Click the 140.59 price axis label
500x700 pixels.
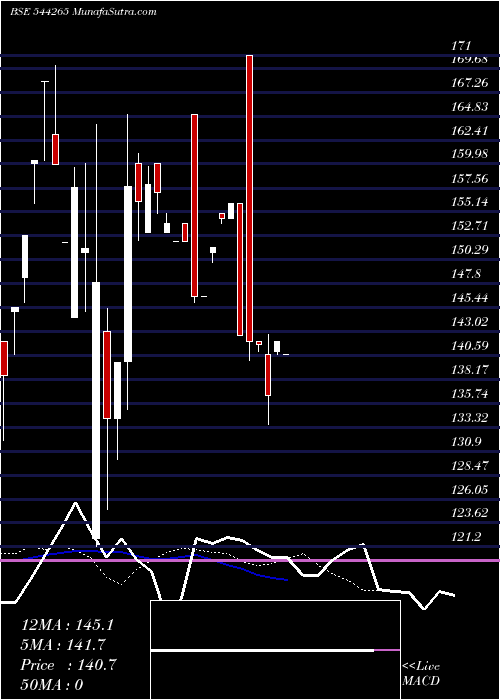tap(469, 346)
